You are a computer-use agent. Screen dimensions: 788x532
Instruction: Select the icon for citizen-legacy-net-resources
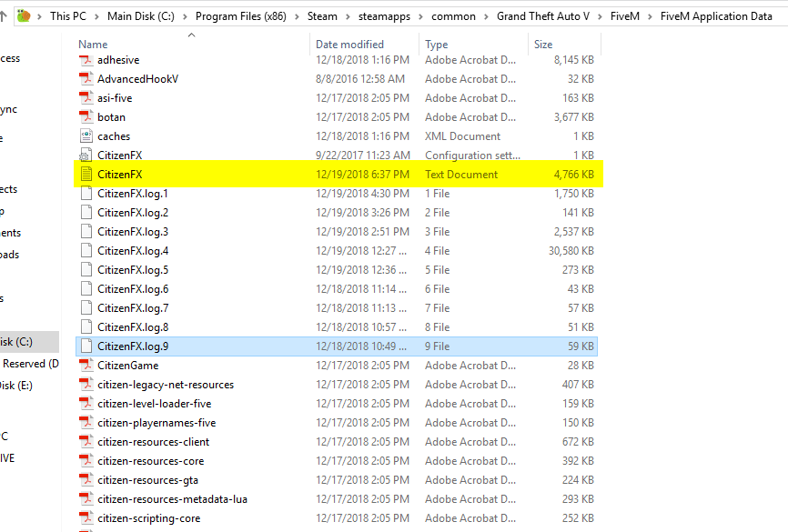tap(86, 385)
